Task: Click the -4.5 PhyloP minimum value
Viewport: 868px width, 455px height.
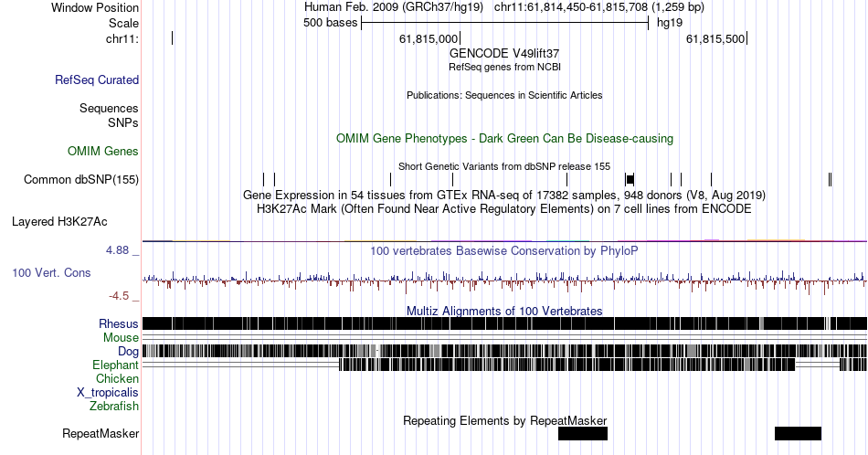Action: point(119,296)
